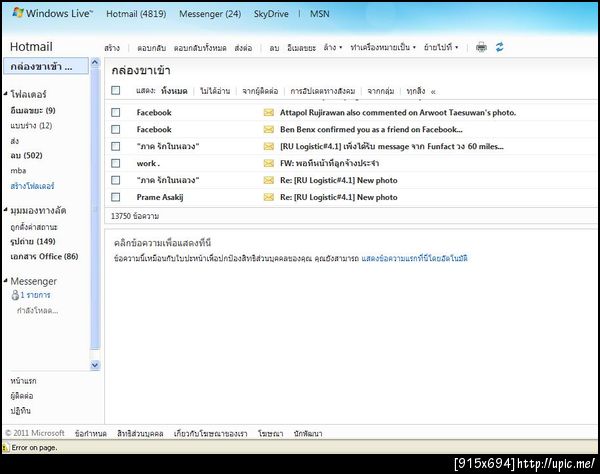Image resolution: width=600 pixels, height=474 pixels.
Task: Open อีเมลขยะ (9) folder
Action: pos(33,111)
